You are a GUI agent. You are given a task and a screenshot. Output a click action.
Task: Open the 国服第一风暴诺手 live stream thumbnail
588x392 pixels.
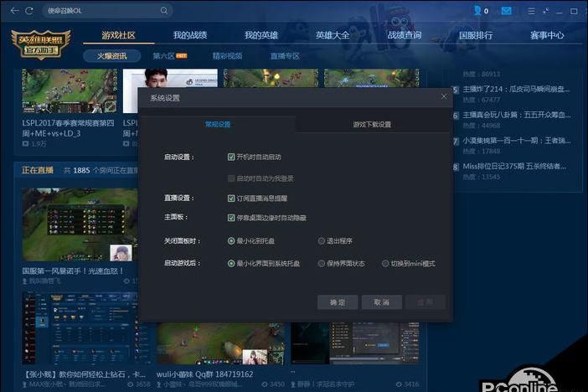80,224
